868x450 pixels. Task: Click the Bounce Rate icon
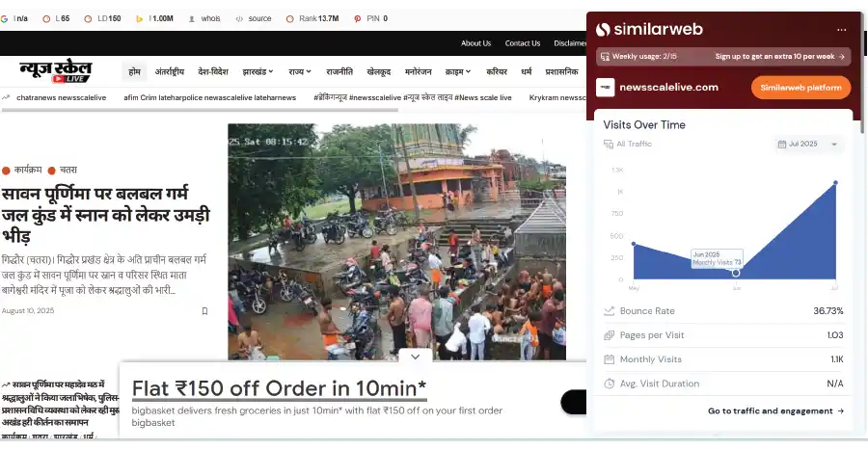(x=609, y=311)
